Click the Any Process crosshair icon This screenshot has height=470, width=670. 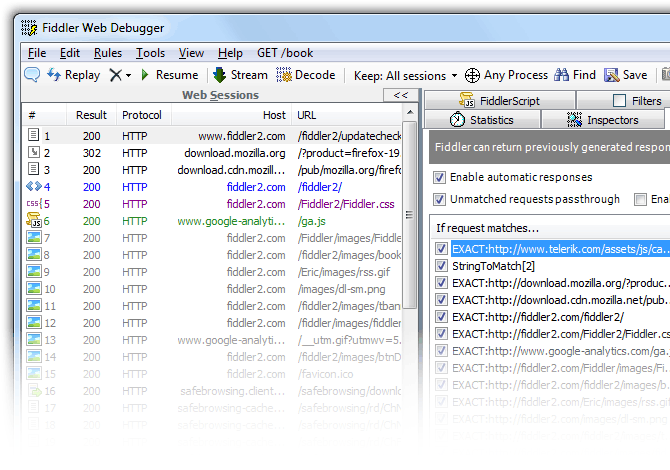pos(472,75)
